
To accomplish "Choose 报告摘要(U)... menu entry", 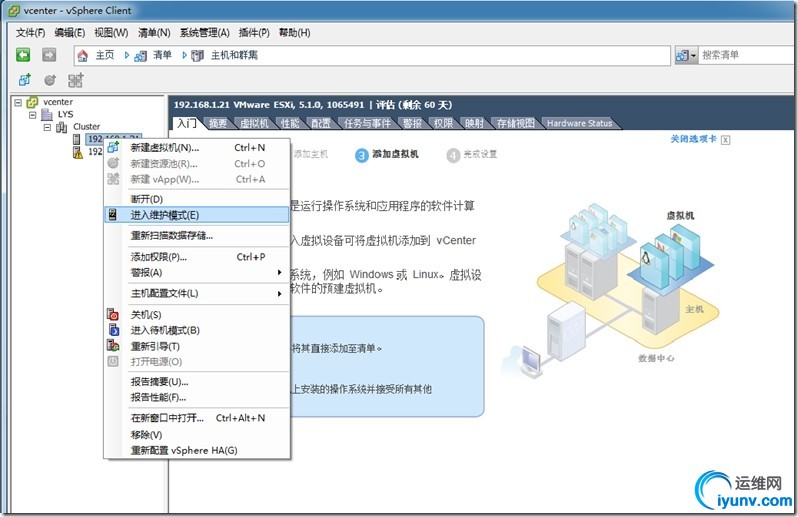I will [x=197, y=382].
